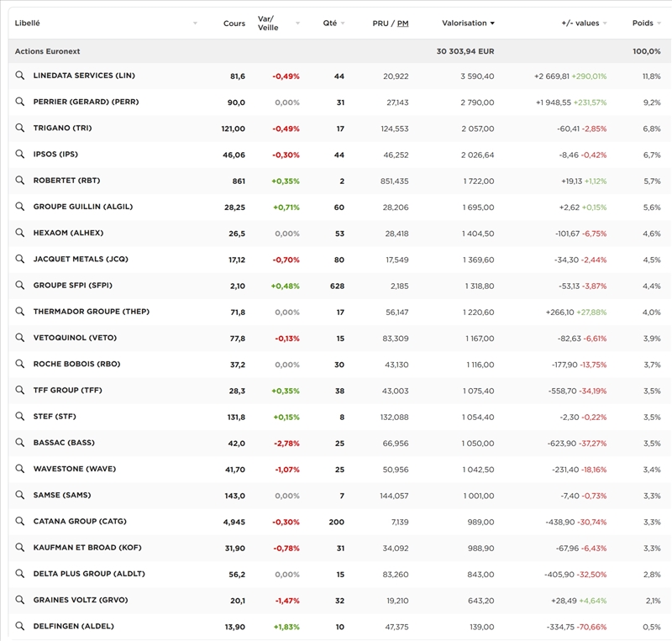This screenshot has width=672, height=641.
Task: Open magnifier icon for JACQUET METALS
Action: pos(19,259)
